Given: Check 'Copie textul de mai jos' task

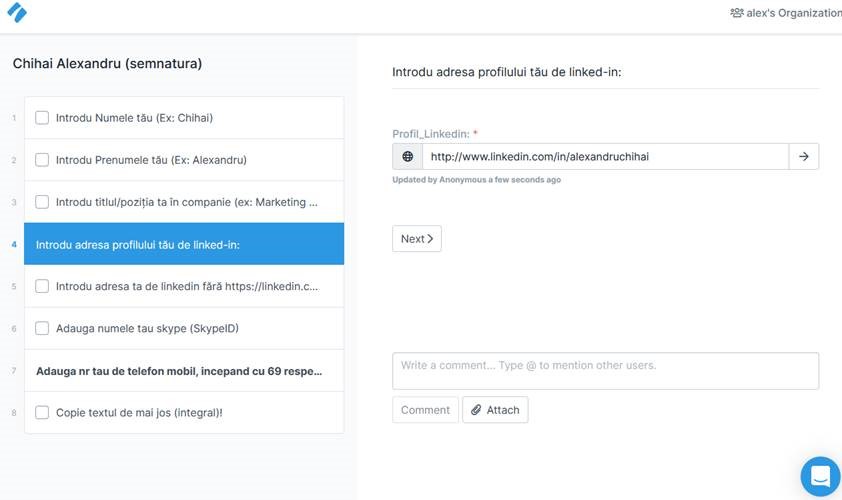Looking at the screenshot, I should click(x=42, y=412).
